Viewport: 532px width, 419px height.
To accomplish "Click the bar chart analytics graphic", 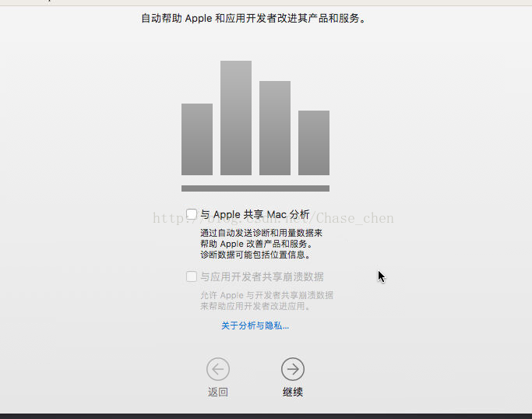I will (255, 126).
